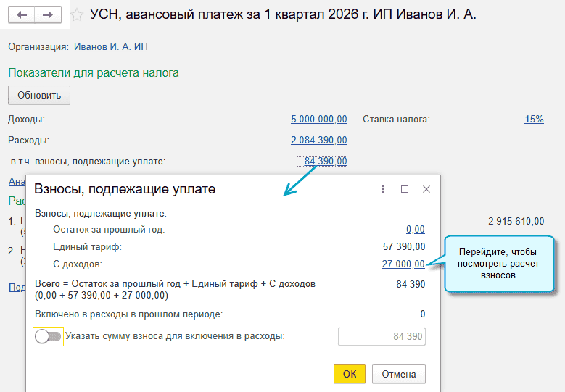Open Остаток за прошлый год 0,00 link
This screenshot has width=565, height=392.
(416, 229)
